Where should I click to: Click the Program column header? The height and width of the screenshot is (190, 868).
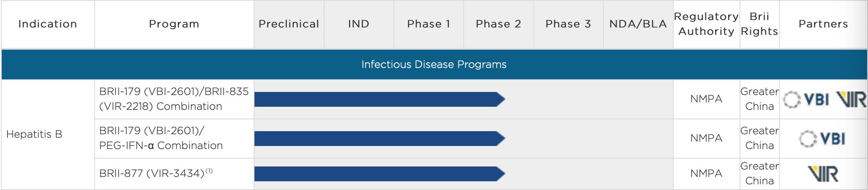coord(174,24)
